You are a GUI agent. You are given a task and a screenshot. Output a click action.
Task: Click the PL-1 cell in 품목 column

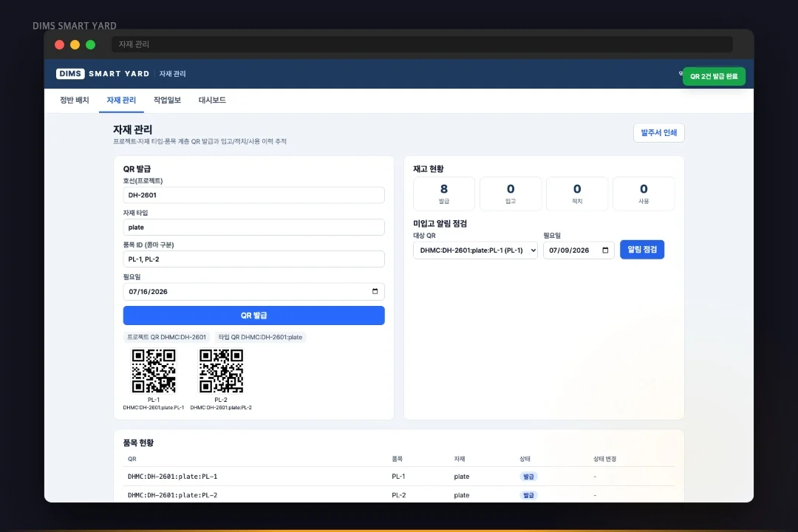398,477
